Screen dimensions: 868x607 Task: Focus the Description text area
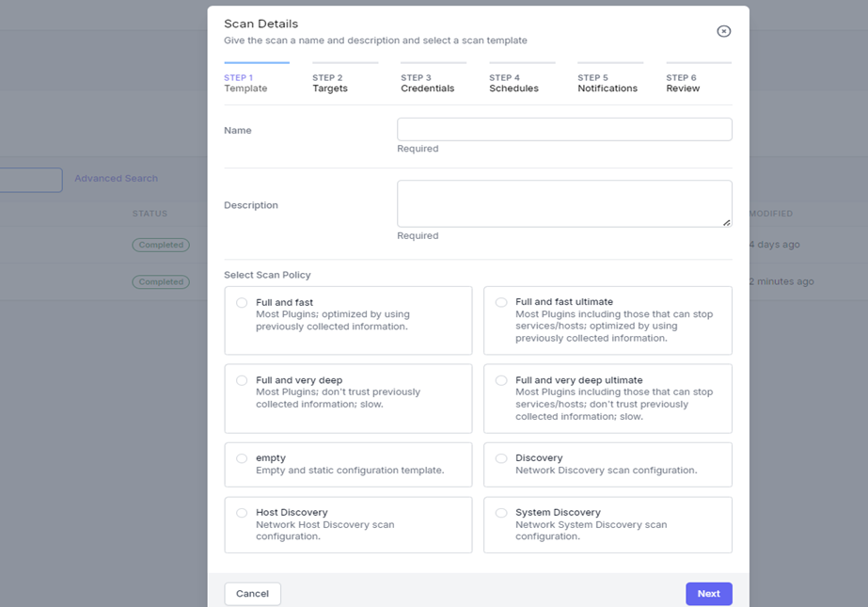coord(564,203)
